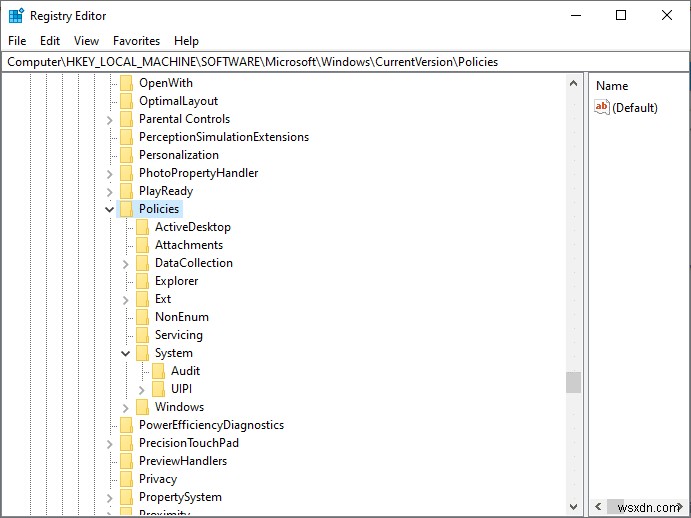Expand the PhotoPropertyHandler key
Viewport: 691px width, 518px height.
(x=110, y=174)
